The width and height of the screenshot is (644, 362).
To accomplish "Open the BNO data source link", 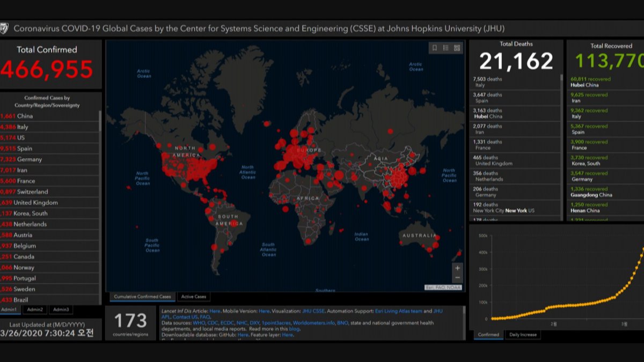I will pyautogui.click(x=342, y=323).
